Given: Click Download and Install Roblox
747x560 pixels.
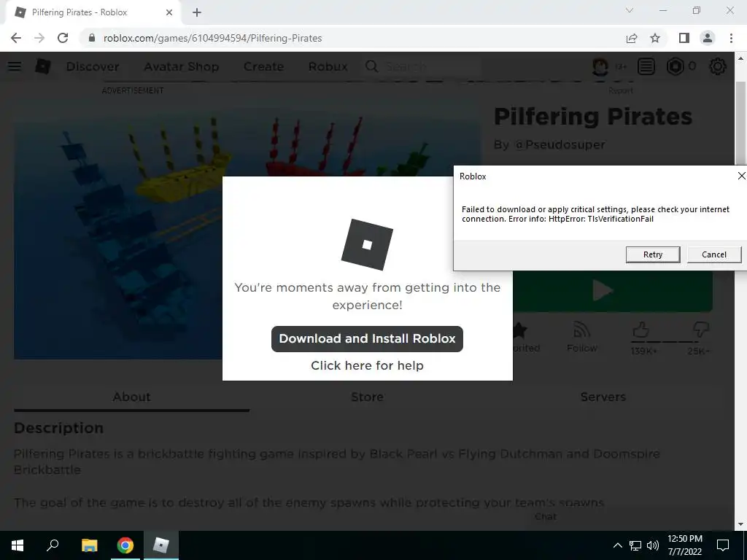Looking at the screenshot, I should point(367,338).
